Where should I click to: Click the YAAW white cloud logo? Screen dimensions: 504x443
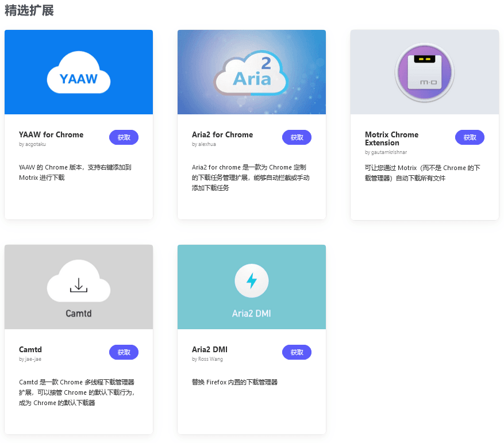(x=78, y=72)
